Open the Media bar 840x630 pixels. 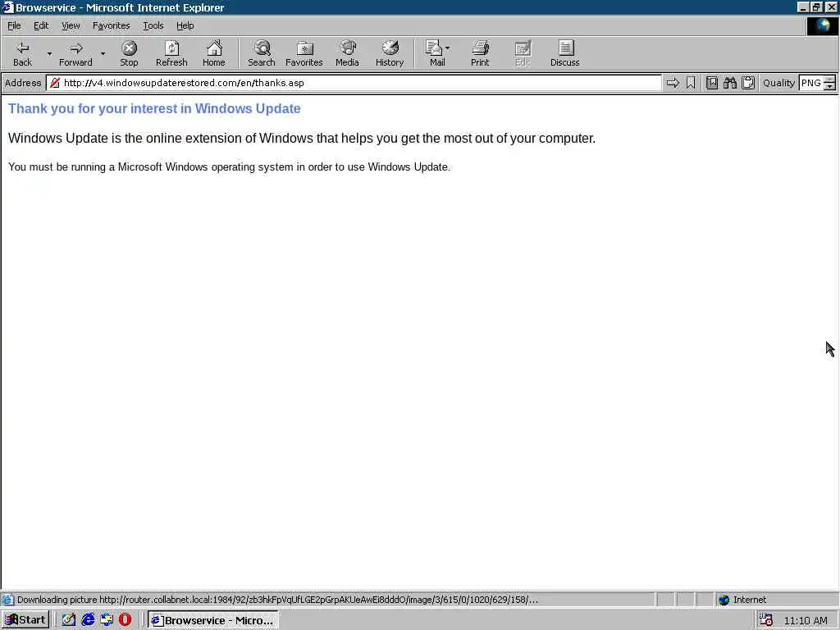(347, 53)
